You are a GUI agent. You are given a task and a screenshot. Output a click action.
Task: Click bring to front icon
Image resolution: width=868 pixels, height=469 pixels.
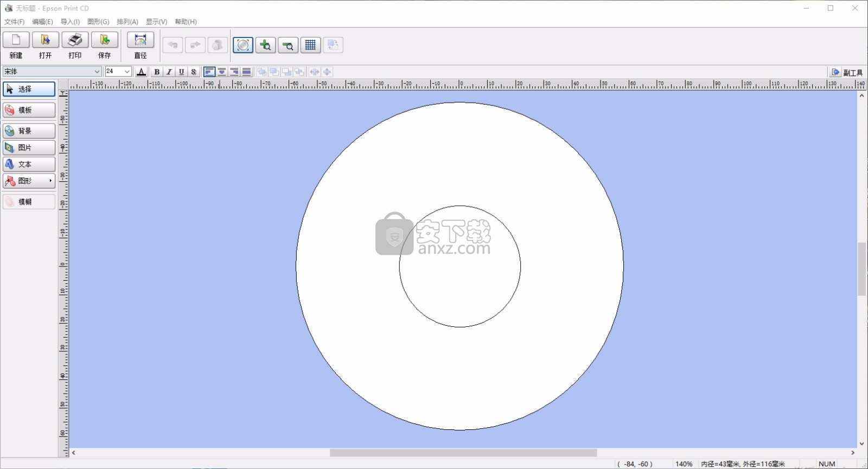point(262,72)
